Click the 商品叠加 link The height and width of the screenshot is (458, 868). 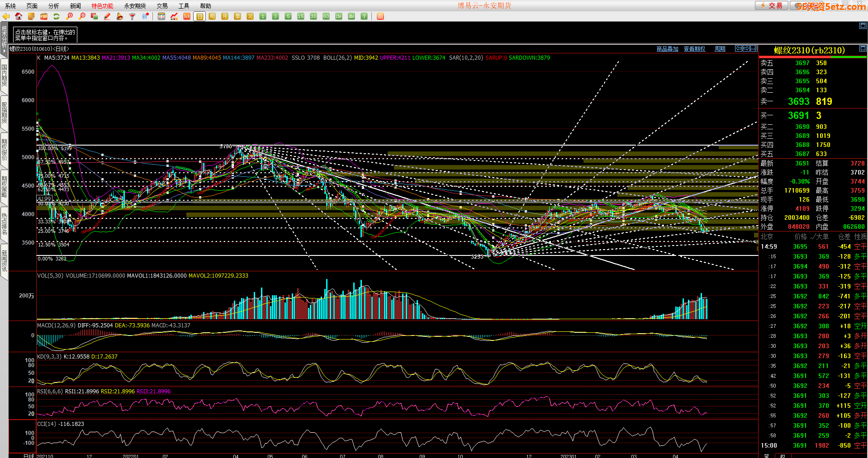point(667,49)
